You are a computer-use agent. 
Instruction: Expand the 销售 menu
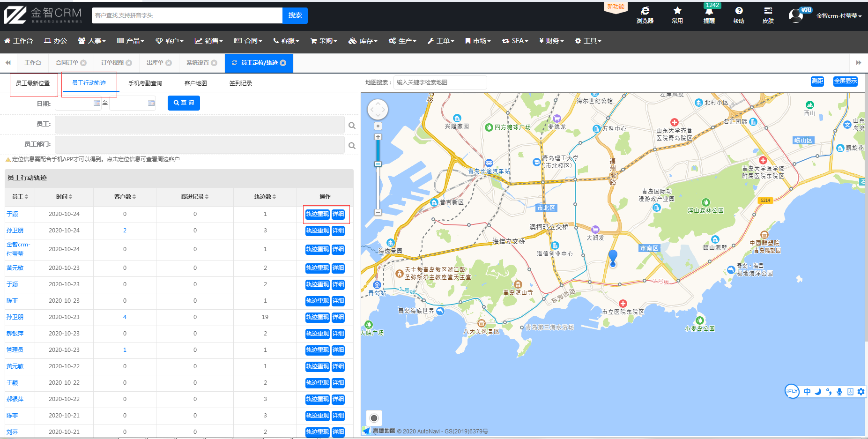[x=209, y=41]
